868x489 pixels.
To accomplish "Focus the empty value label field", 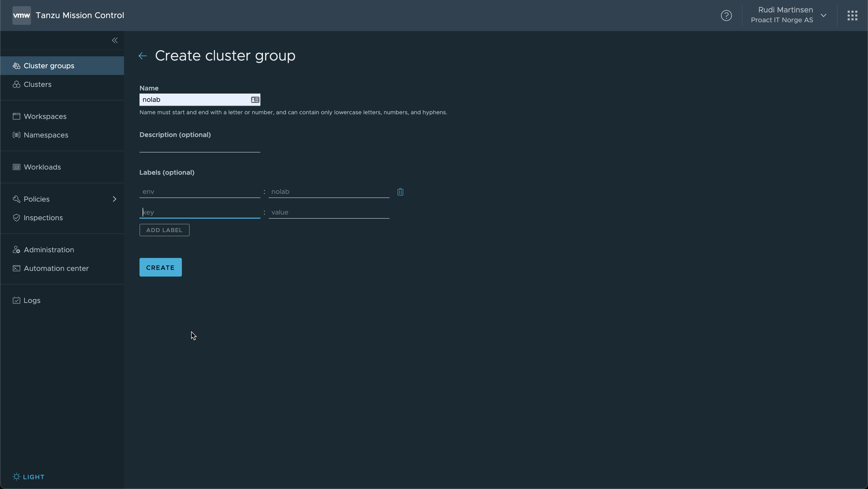I will pyautogui.click(x=329, y=212).
